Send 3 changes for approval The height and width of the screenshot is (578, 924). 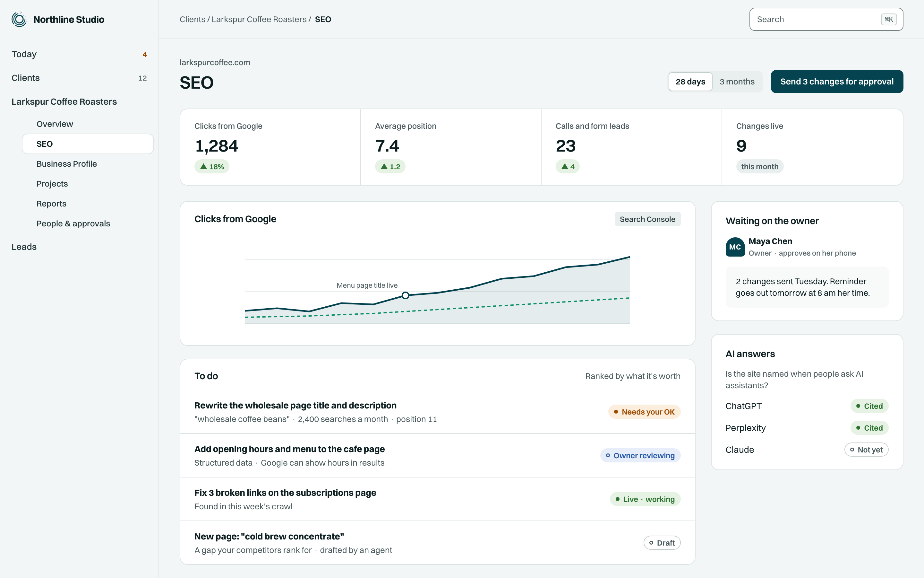click(836, 82)
